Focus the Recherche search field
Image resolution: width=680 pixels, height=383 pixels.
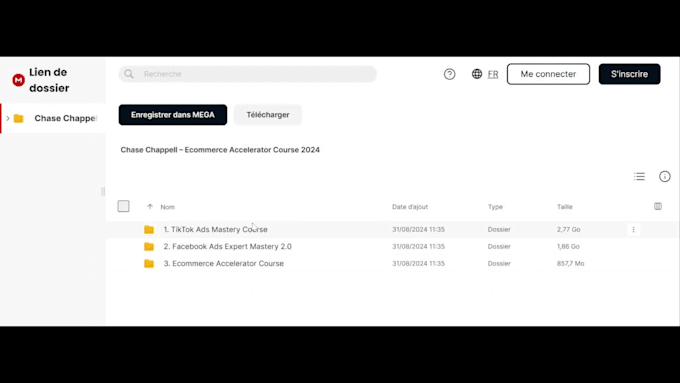(x=248, y=74)
